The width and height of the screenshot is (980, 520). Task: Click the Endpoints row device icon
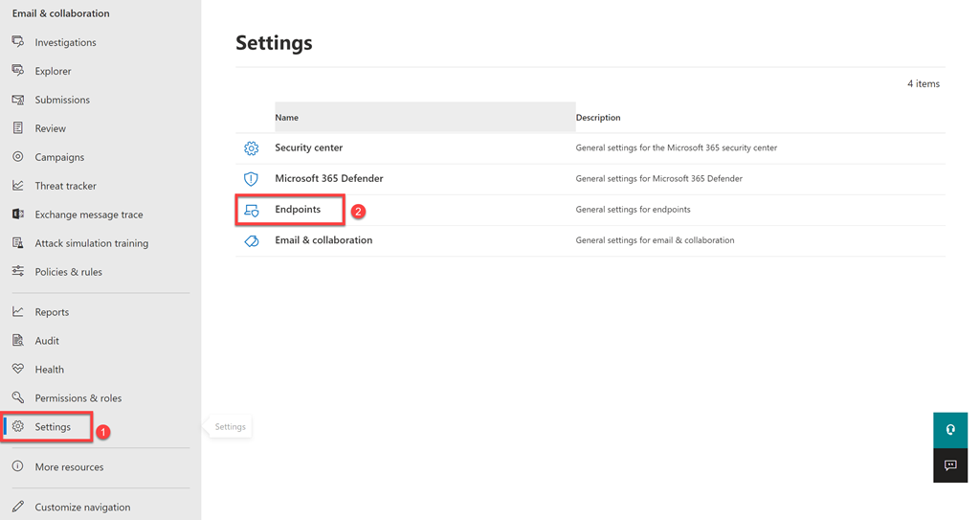pos(251,210)
